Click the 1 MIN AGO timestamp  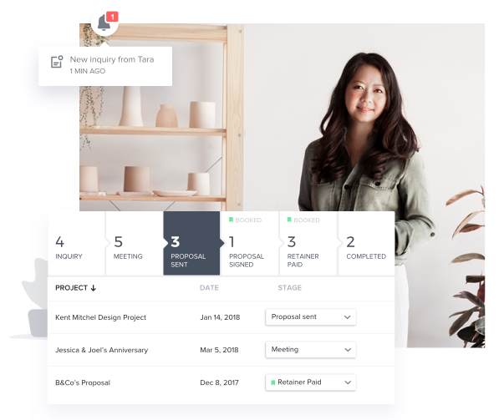tap(88, 71)
